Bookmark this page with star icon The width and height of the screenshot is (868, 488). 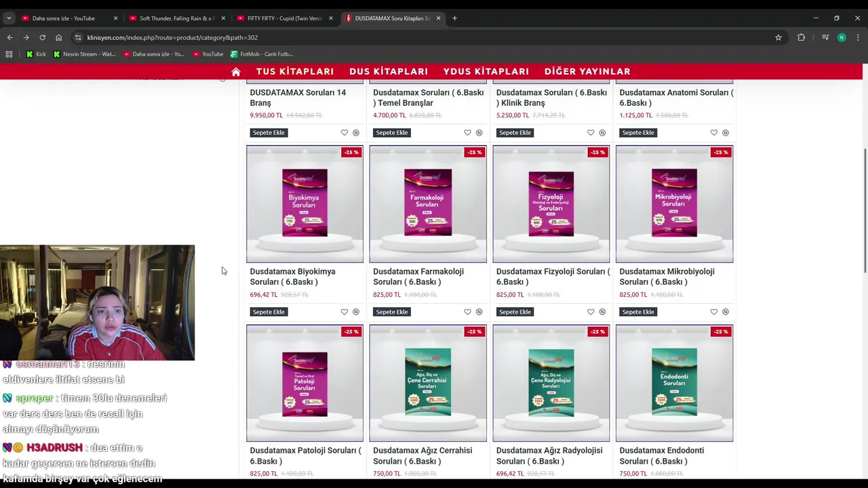tap(778, 37)
